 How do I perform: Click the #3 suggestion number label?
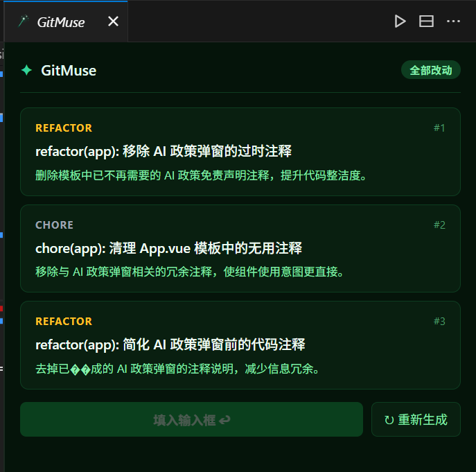[x=439, y=321]
